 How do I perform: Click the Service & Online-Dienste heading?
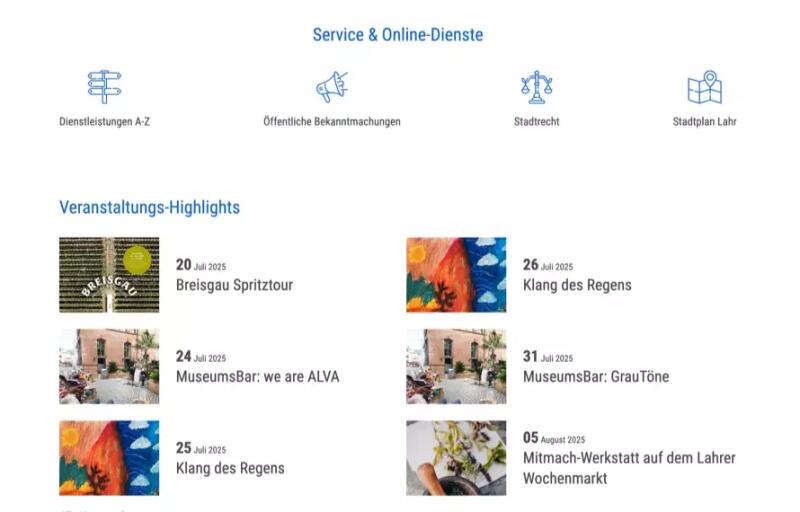pyautogui.click(x=398, y=35)
